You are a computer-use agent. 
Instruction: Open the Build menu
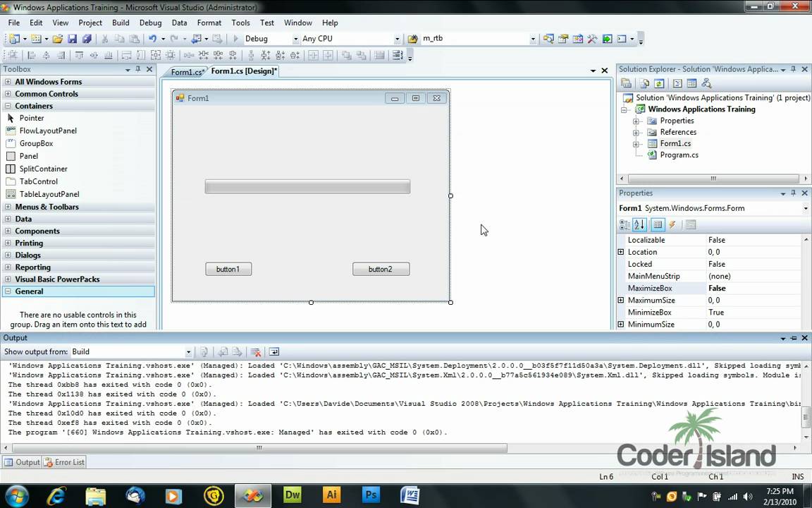tap(121, 23)
